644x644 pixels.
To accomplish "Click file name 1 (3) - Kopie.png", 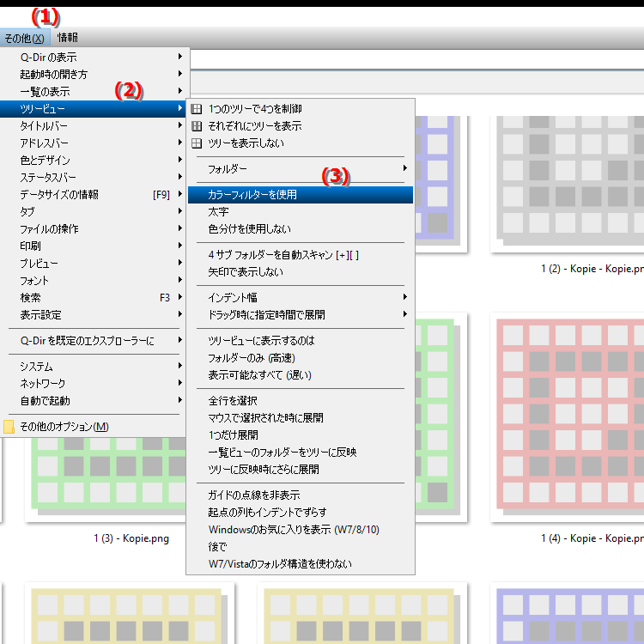I will [131, 538].
